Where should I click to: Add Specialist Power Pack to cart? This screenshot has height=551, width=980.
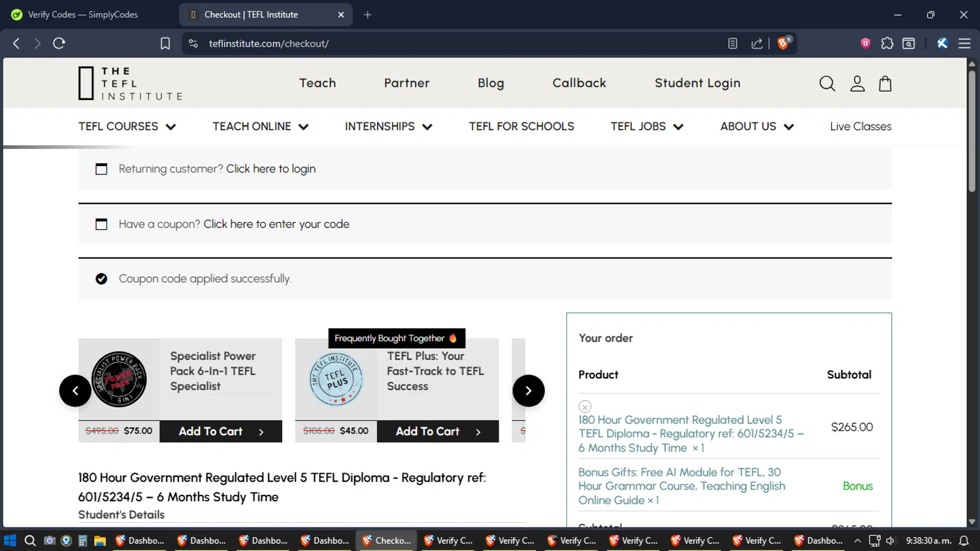221,431
